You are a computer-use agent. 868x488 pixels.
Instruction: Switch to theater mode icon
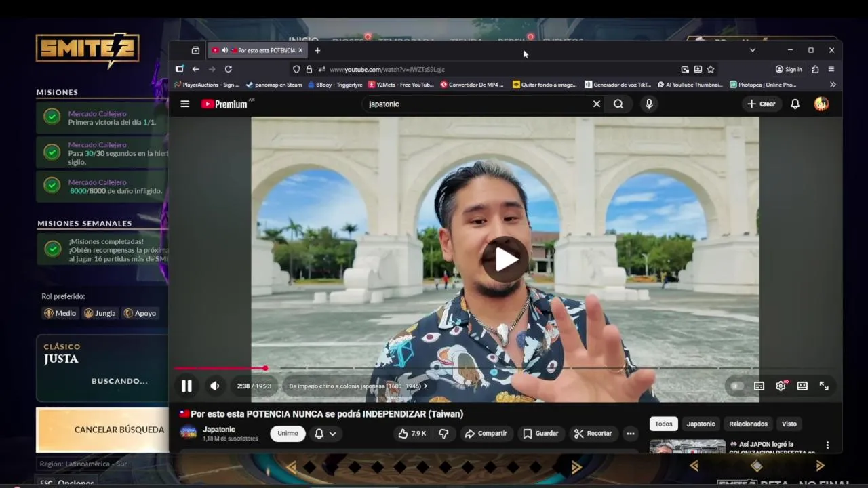pyautogui.click(x=802, y=386)
